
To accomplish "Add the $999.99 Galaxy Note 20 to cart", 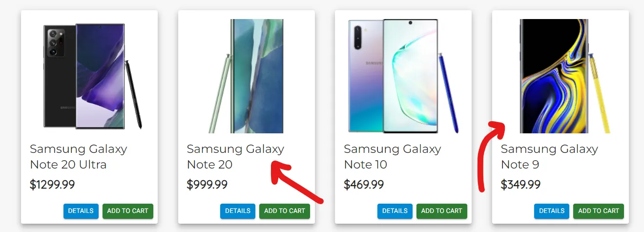I will [x=285, y=211].
